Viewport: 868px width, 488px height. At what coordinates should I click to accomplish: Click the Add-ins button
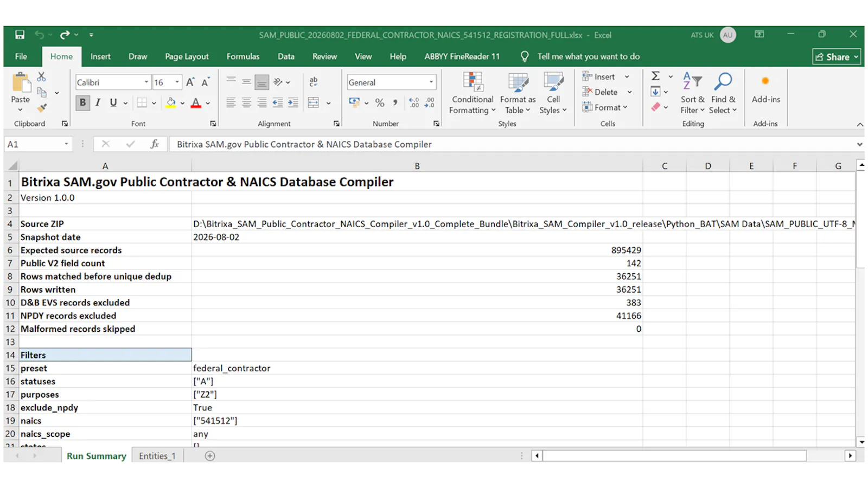765,89
